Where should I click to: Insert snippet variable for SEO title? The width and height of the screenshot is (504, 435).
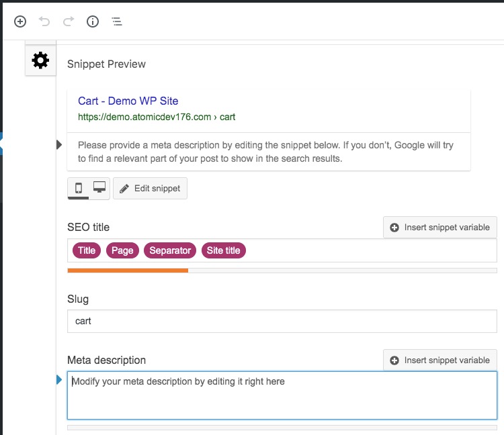[x=439, y=228]
